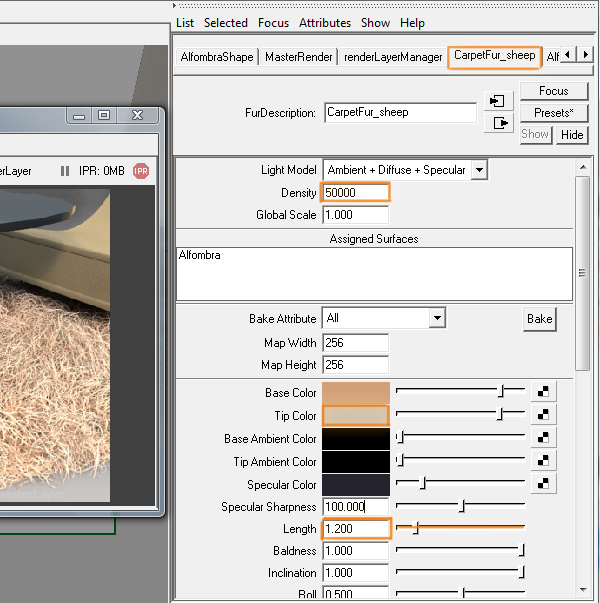Click the Base Ambient Color slider
This screenshot has height=603, width=600.
point(460,437)
